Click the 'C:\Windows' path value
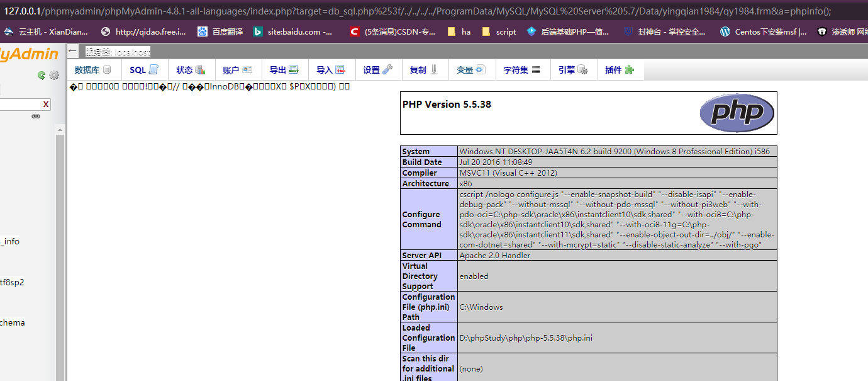The height and width of the screenshot is (381, 868). click(481, 307)
